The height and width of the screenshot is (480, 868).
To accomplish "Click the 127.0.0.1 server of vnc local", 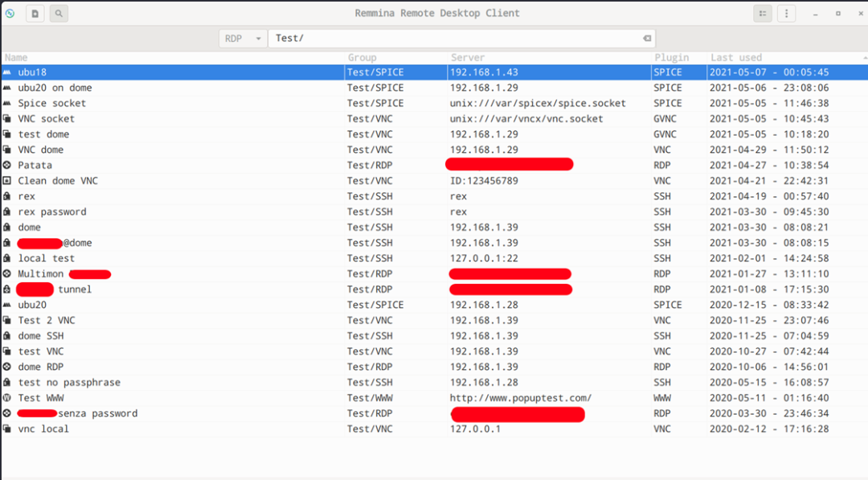I will (x=475, y=429).
